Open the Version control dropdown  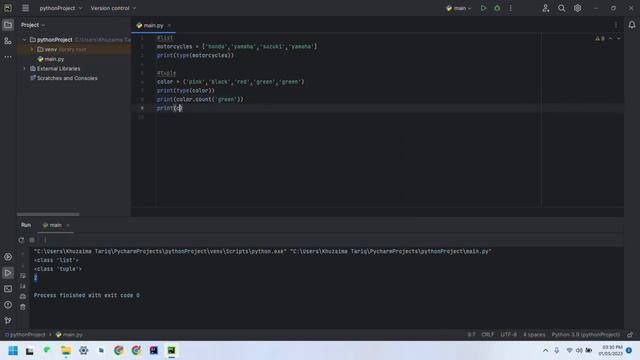pyautogui.click(x=113, y=8)
